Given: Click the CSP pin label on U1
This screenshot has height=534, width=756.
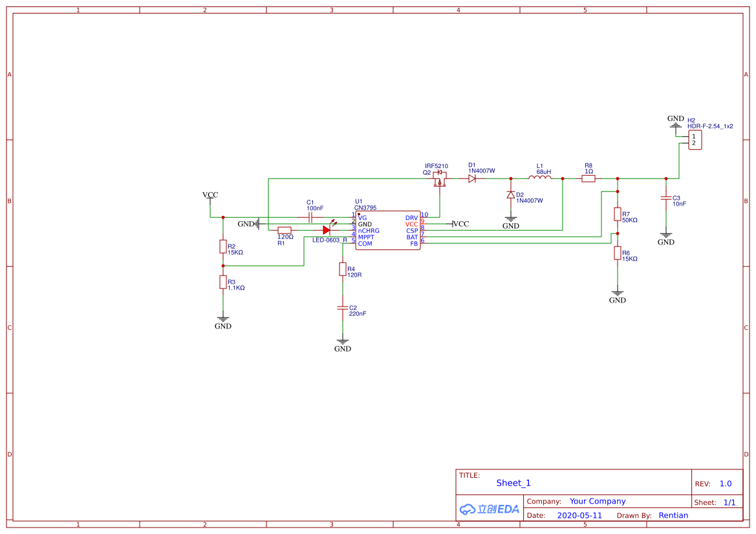Looking at the screenshot, I should (x=412, y=231).
